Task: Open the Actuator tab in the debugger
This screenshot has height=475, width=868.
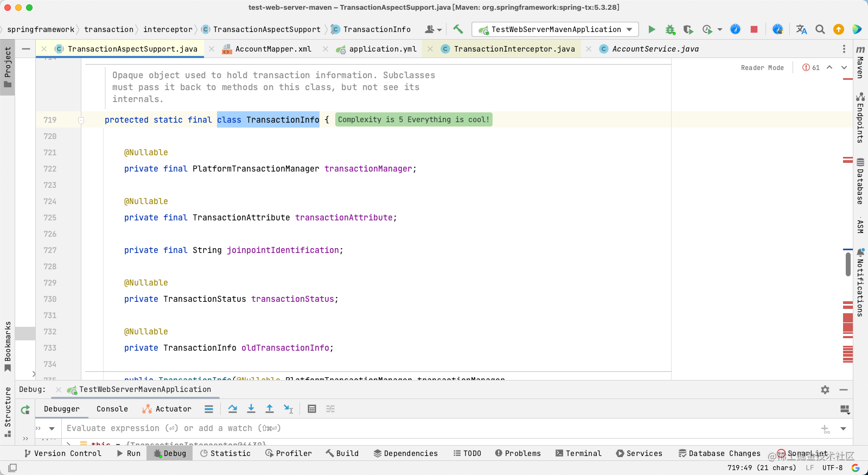Action: [x=167, y=409]
